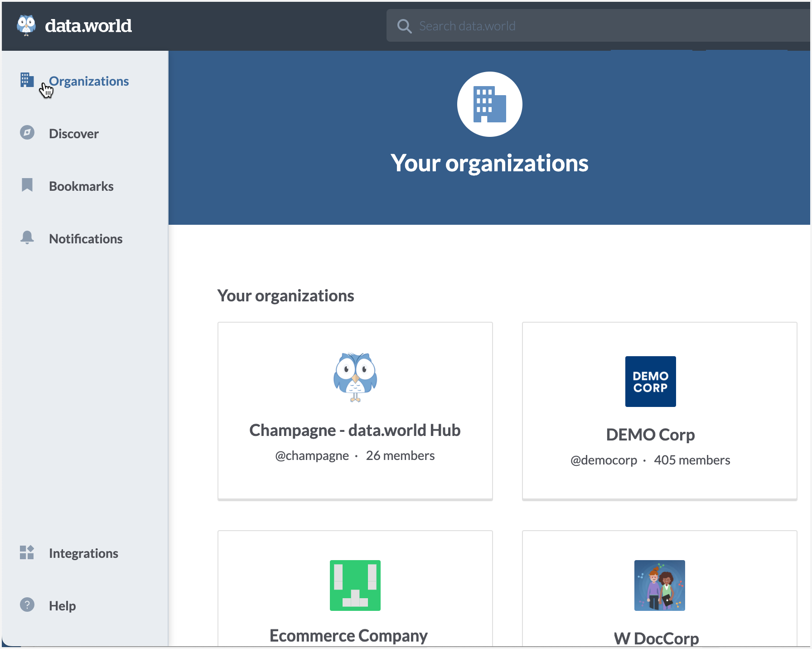The height and width of the screenshot is (658, 812).
Task: Open the DEMO Corp organization
Action: [x=651, y=435]
